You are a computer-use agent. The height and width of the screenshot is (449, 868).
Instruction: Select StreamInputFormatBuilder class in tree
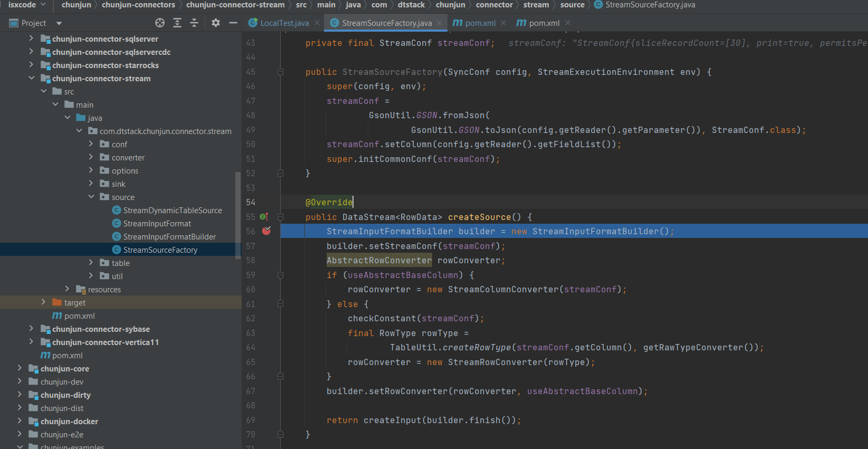169,236
